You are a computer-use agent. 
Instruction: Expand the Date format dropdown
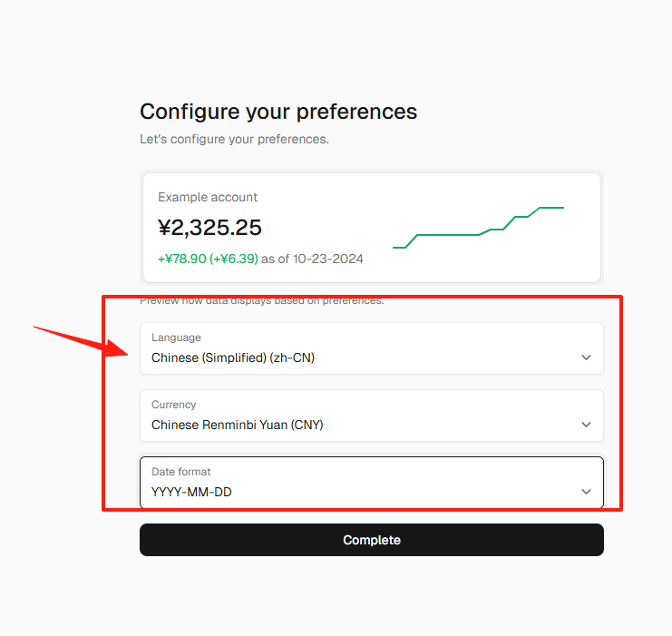372,483
